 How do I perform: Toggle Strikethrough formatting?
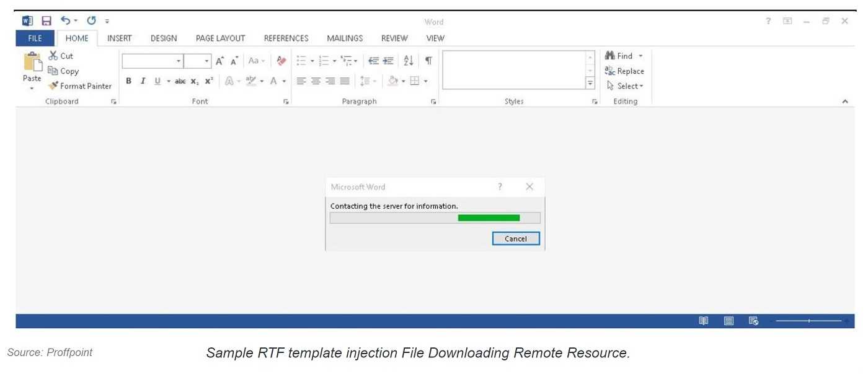coord(180,81)
